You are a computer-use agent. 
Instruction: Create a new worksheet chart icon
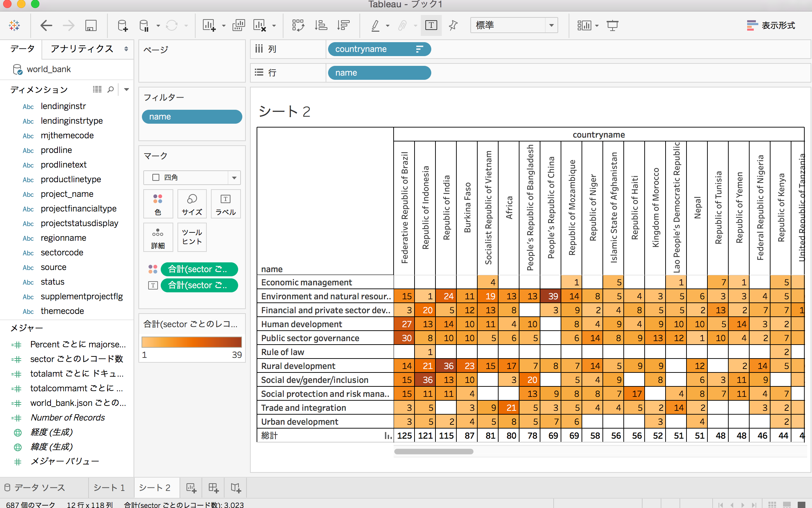click(x=209, y=25)
